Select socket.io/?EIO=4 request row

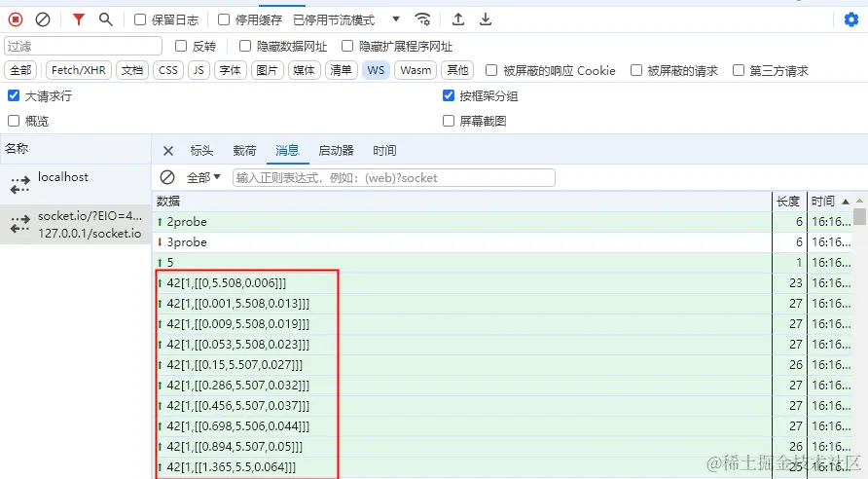tap(75, 224)
